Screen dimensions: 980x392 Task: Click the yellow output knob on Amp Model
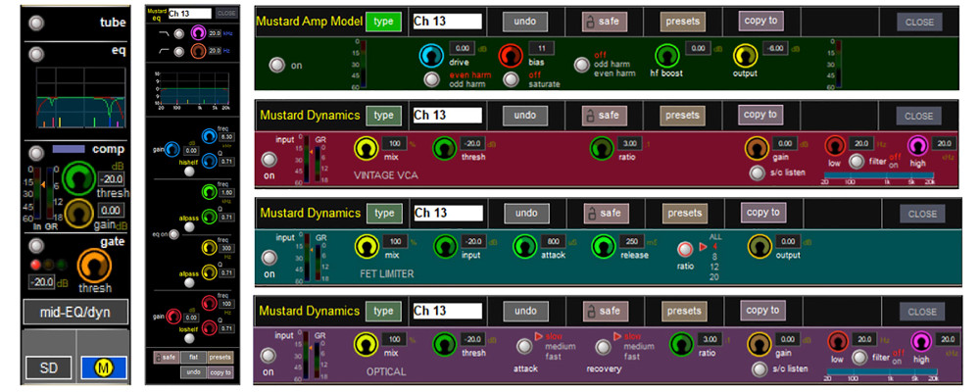pyautogui.click(x=746, y=56)
